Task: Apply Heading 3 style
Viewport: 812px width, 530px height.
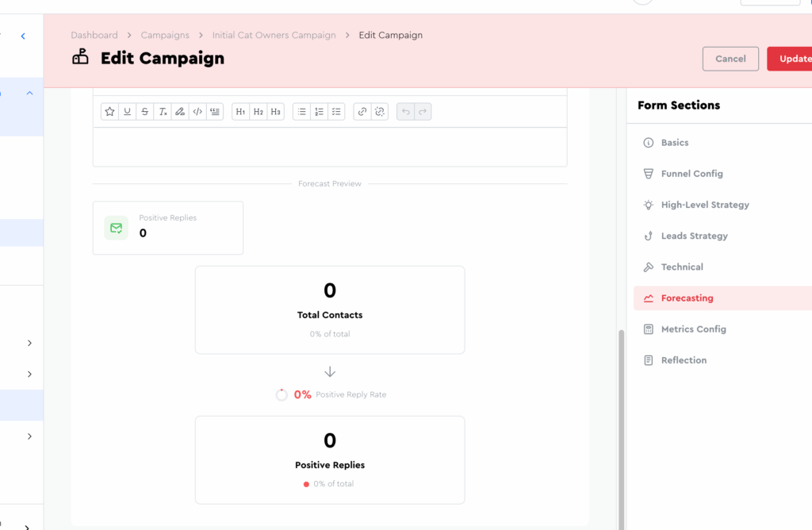Action: 275,112
